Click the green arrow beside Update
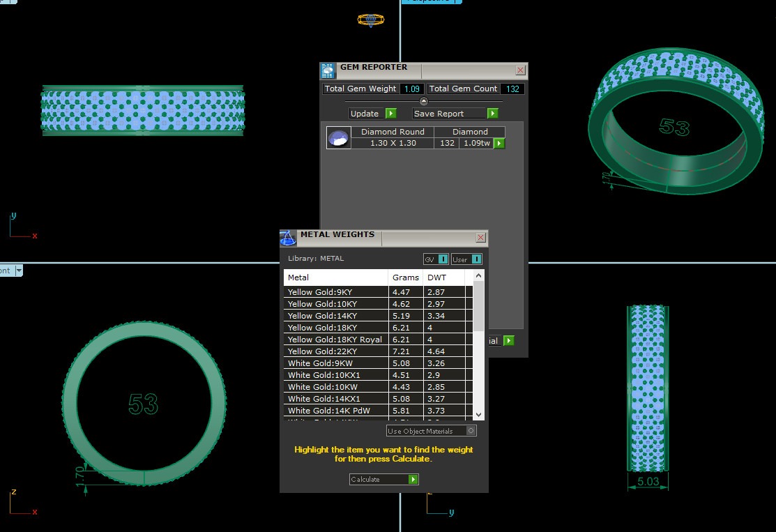776x532 pixels. [x=390, y=114]
